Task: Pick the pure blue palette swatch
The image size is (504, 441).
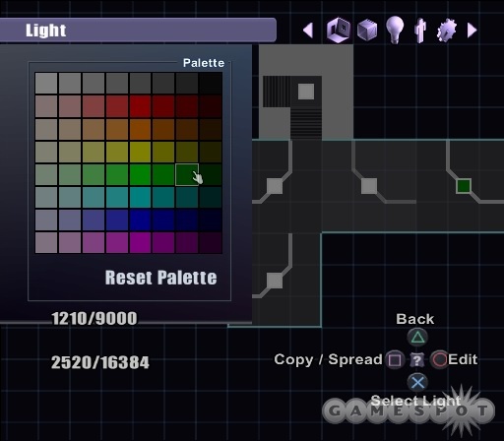Action: (x=141, y=220)
